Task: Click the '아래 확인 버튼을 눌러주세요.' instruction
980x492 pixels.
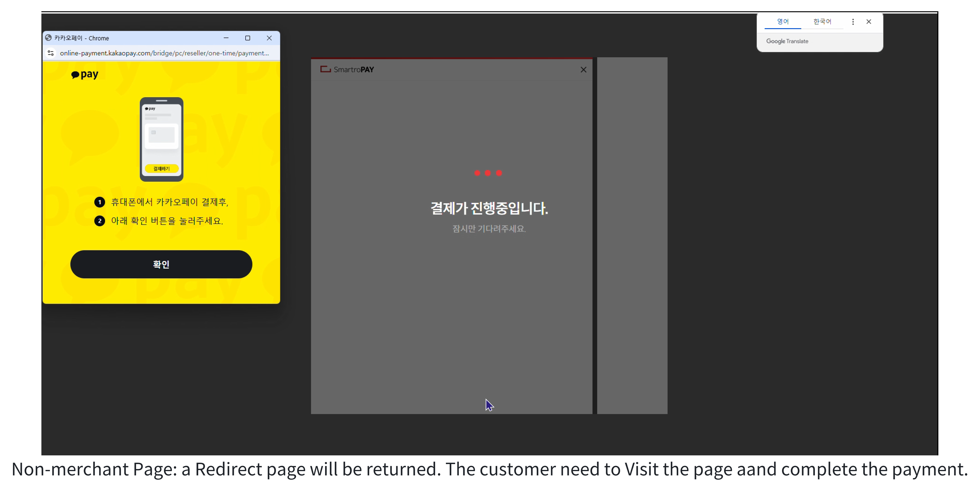Action: [167, 221]
